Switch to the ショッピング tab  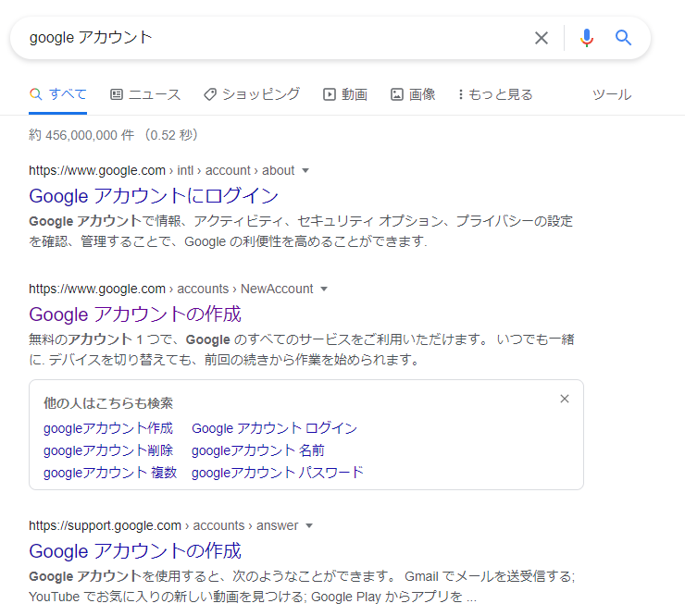tap(252, 94)
